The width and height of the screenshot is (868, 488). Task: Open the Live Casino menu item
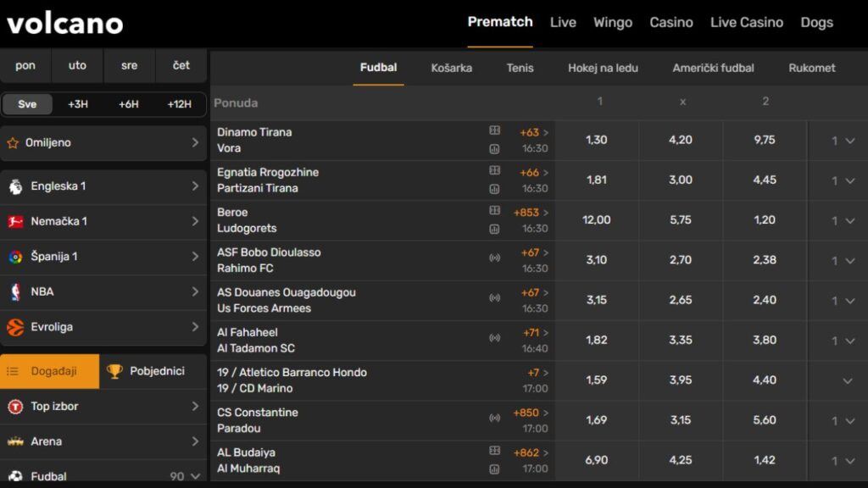(746, 22)
